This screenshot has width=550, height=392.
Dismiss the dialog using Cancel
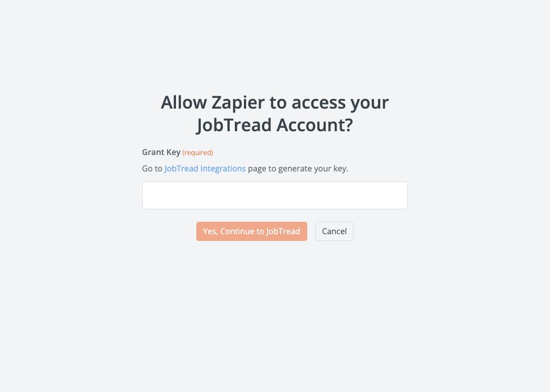coord(334,231)
